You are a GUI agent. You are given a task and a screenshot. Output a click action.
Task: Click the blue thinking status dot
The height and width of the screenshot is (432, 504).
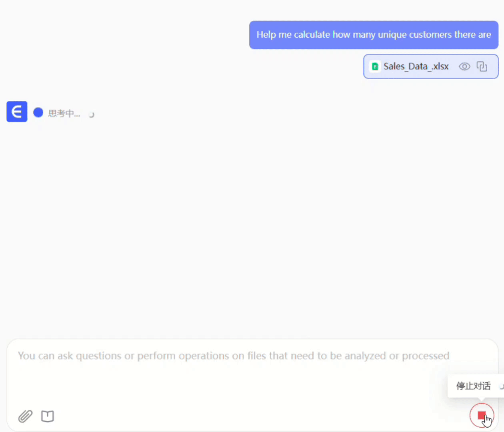(x=38, y=113)
